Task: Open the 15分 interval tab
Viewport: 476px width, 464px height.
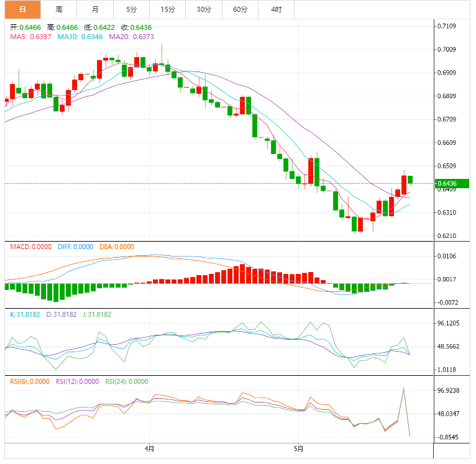Action: [x=168, y=9]
